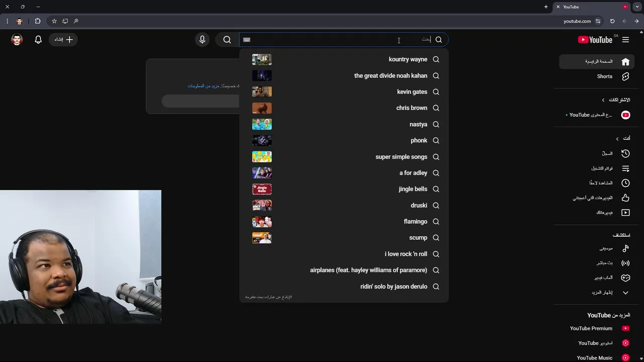This screenshot has width=644, height=362.
Task: Open Liked videos in sidebar
Action: 597,198
